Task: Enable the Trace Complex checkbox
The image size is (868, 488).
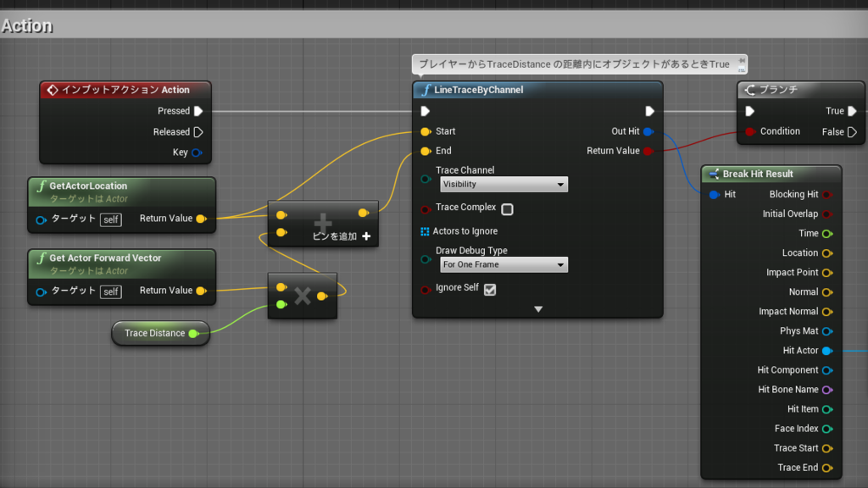Action: [x=507, y=209]
